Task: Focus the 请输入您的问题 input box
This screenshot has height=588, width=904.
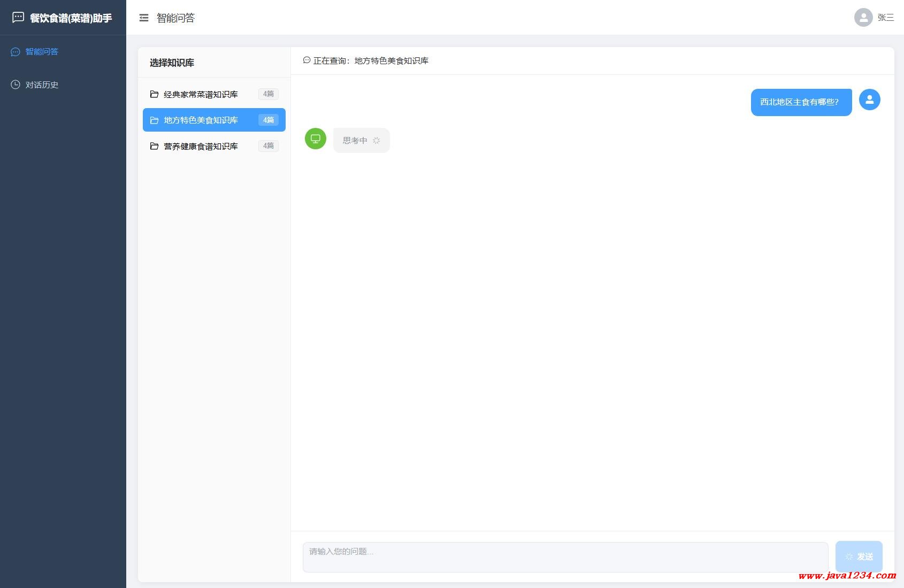Action: click(565, 557)
